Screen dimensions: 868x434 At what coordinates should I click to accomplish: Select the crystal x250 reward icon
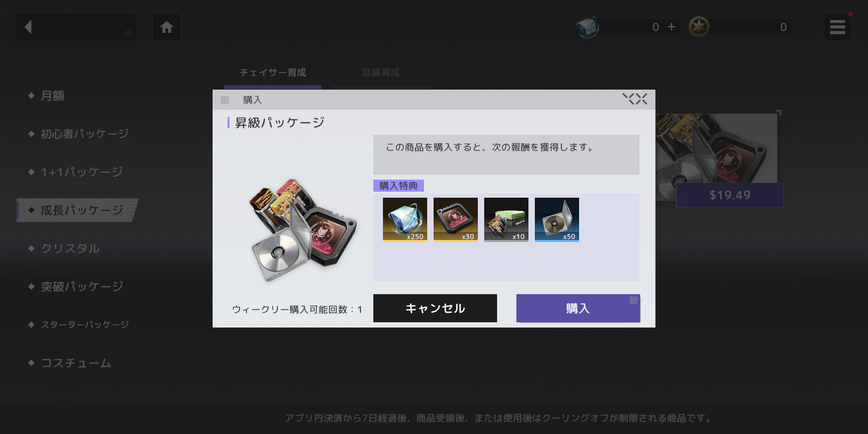[x=405, y=219]
